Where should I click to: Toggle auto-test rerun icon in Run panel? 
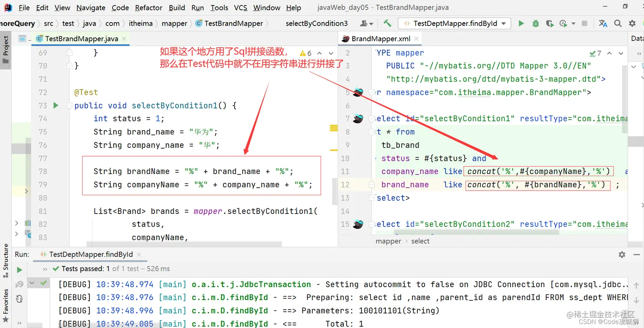coord(19,299)
